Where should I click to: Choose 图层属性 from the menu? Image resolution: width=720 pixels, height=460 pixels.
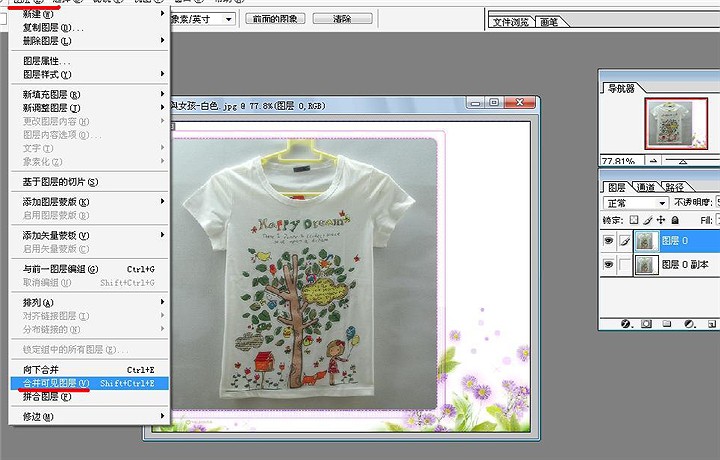(90, 61)
